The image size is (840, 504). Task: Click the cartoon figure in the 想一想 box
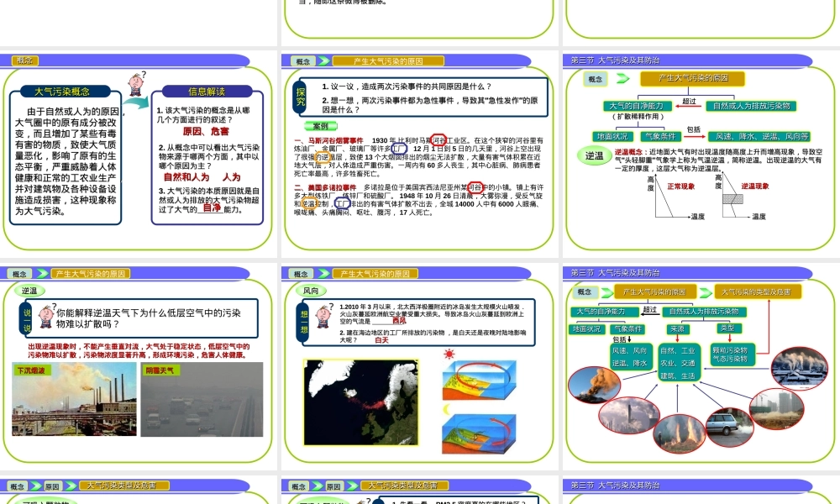[x=323, y=316]
